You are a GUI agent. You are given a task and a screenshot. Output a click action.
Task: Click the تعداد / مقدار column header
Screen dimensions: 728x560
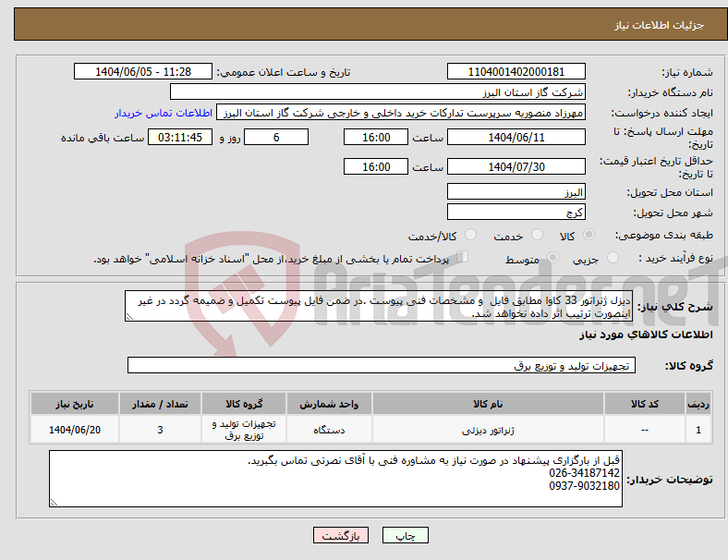click(160, 404)
